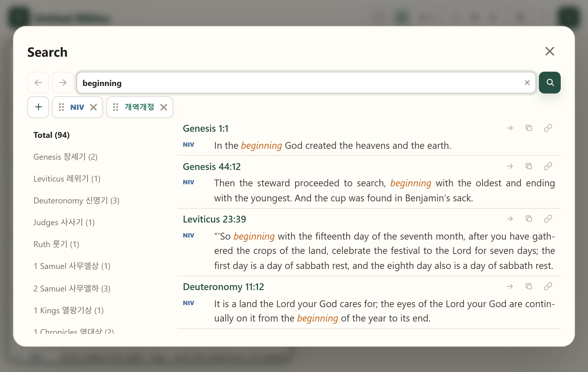Remove the 개역개정 translation chip

(164, 107)
